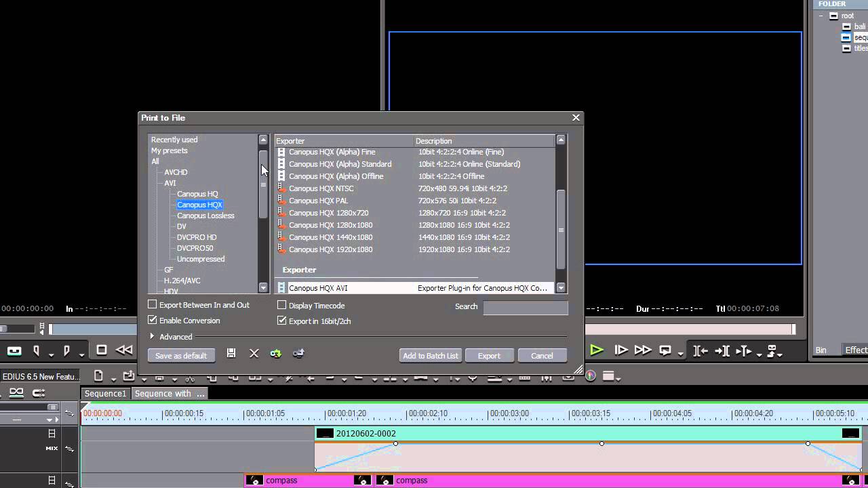Open the Add cut point dropdown arrow

point(759,354)
